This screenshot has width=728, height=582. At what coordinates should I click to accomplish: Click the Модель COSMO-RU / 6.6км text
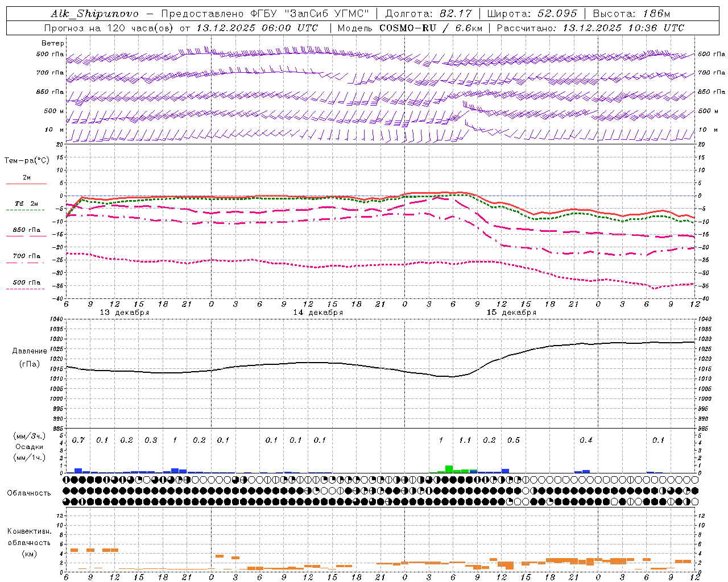click(x=409, y=28)
